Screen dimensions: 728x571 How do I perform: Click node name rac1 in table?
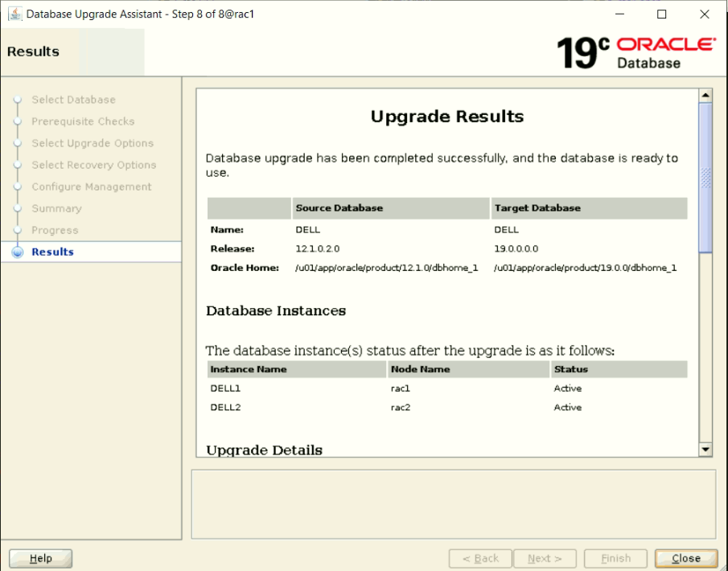click(x=401, y=388)
